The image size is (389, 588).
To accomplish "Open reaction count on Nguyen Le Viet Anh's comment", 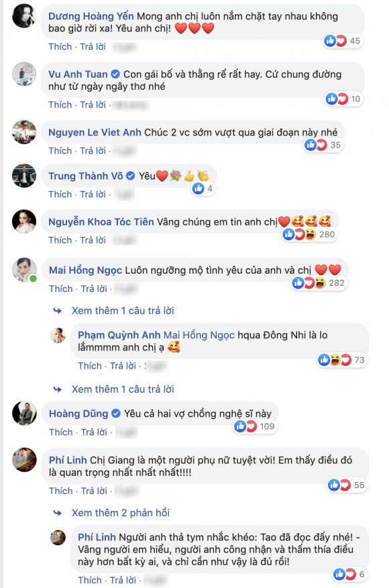I will tap(323, 145).
